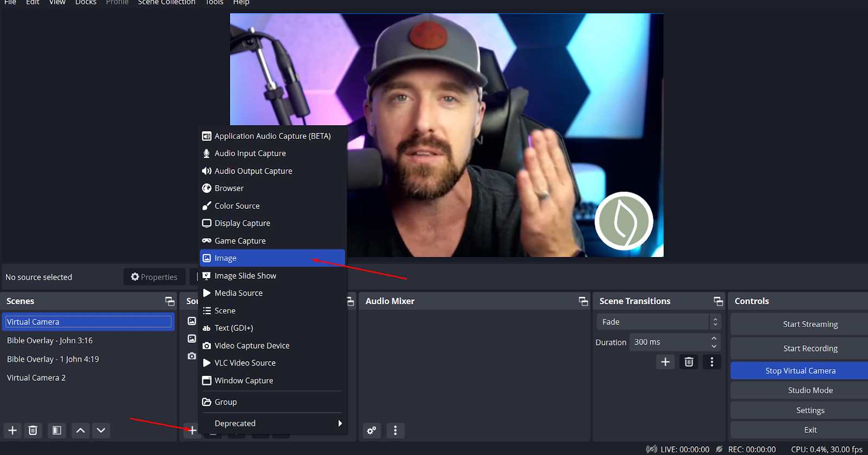Choose Text (GDI+) source

coord(273,328)
